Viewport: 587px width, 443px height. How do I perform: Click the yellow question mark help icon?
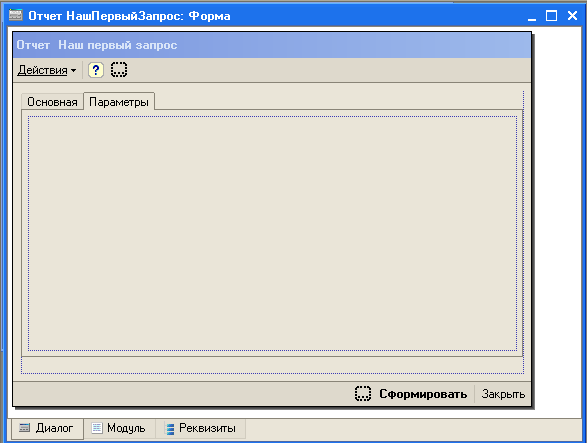(x=96, y=70)
